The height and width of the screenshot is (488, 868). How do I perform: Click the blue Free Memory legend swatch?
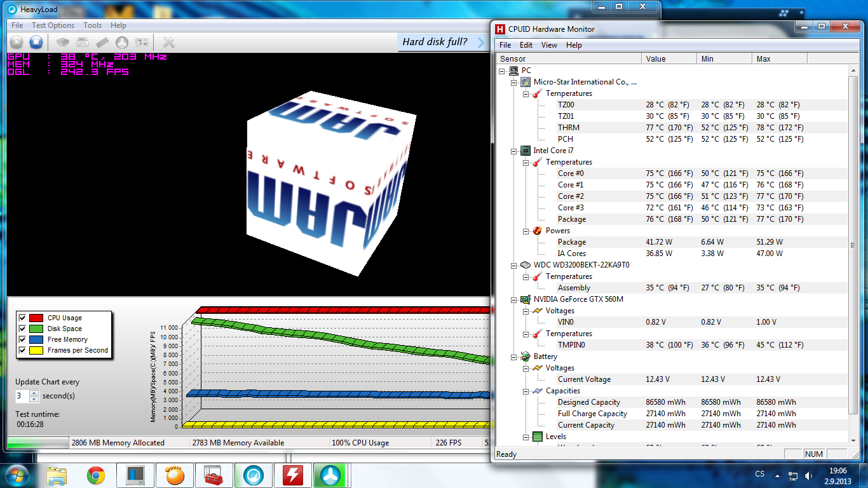36,339
